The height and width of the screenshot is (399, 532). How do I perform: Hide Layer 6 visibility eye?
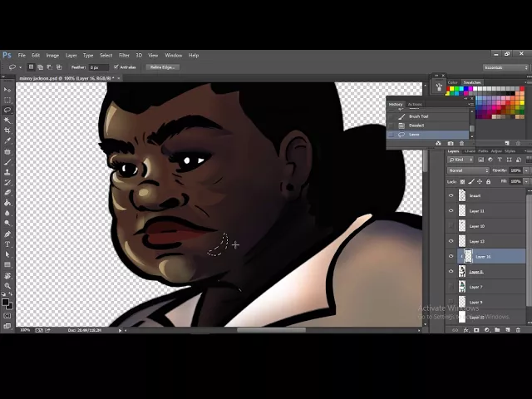click(x=451, y=272)
